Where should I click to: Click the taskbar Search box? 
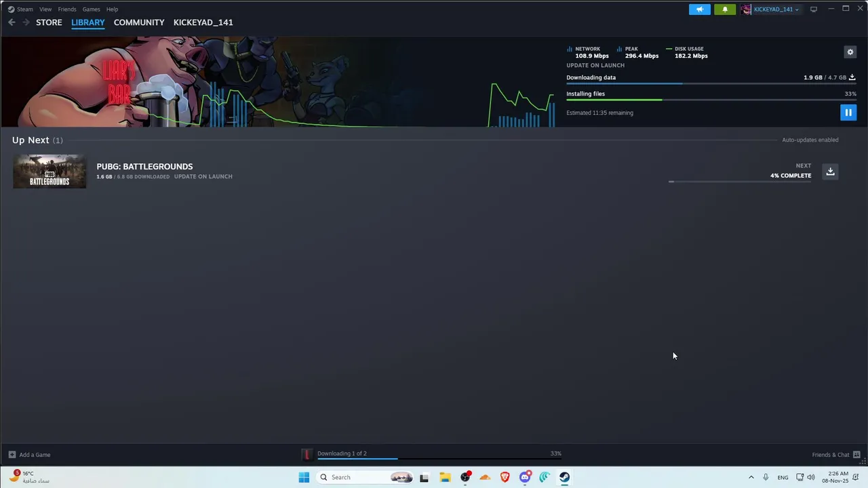(x=366, y=477)
